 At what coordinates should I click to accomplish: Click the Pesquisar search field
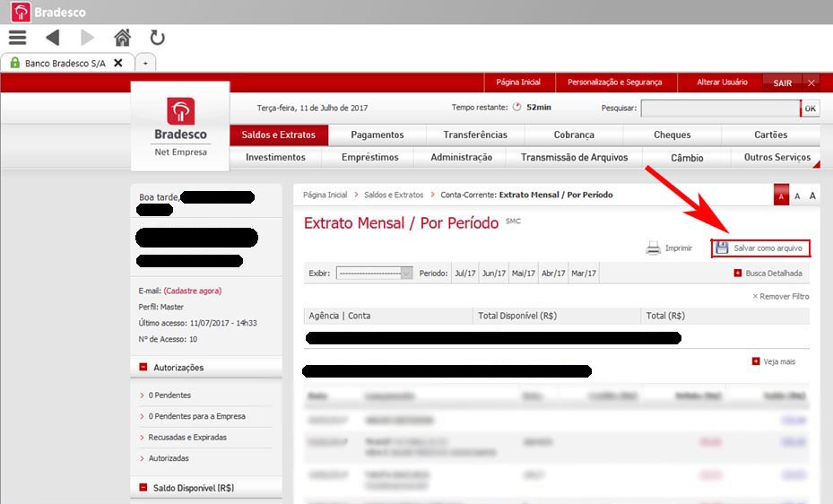(719, 109)
